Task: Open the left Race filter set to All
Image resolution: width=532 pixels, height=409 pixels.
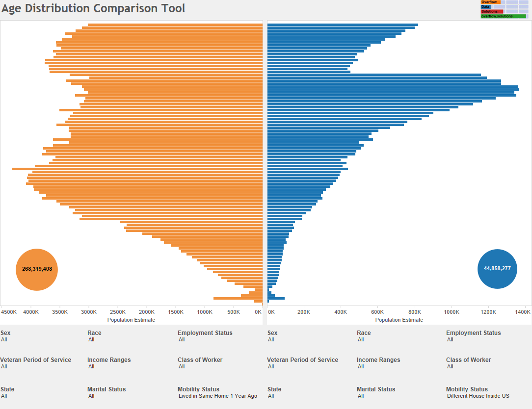Action: click(94, 336)
